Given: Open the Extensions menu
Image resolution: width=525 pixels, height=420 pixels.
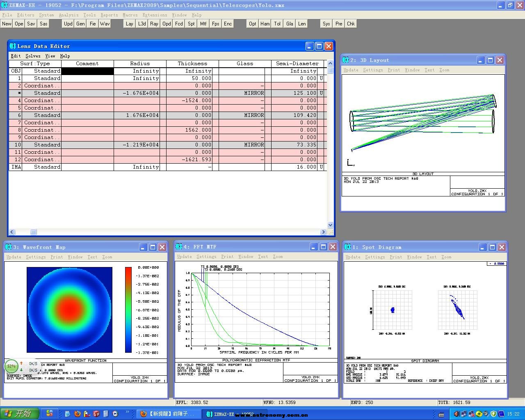Looking at the screenshot, I should tap(155, 15).
